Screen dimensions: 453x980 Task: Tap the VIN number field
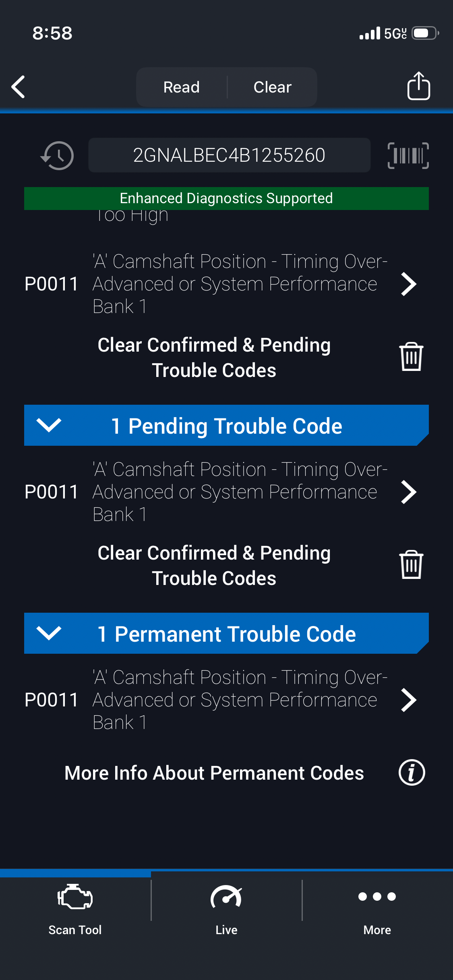coord(229,156)
